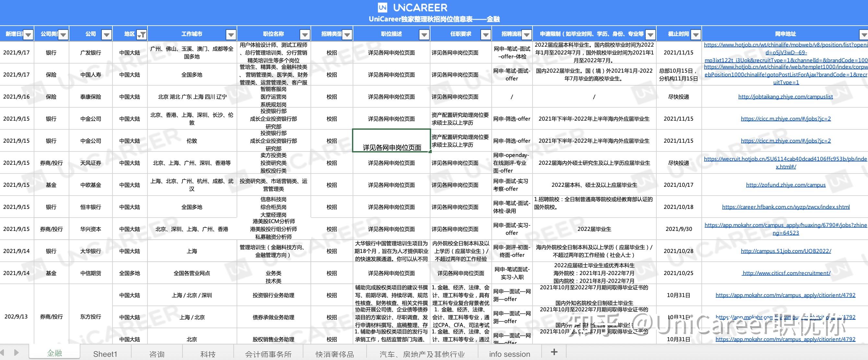Select the 全国各营业网点 city cell
868x360 pixels.
[192, 273]
